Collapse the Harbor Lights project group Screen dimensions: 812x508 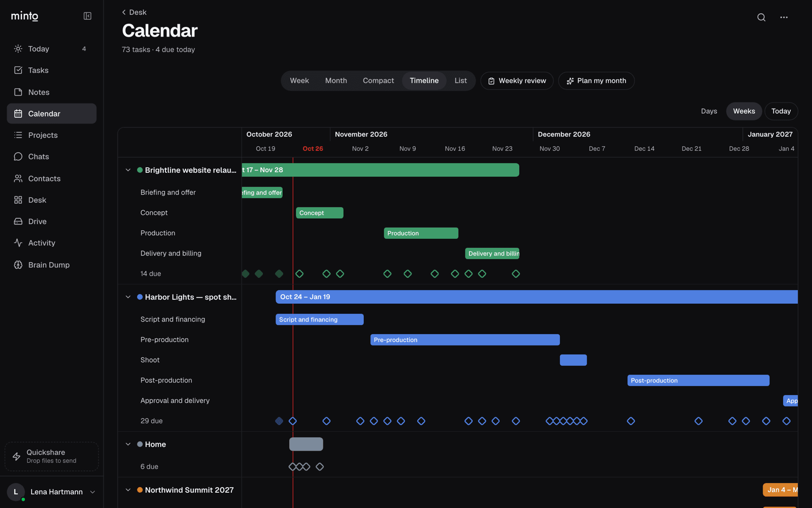click(128, 297)
